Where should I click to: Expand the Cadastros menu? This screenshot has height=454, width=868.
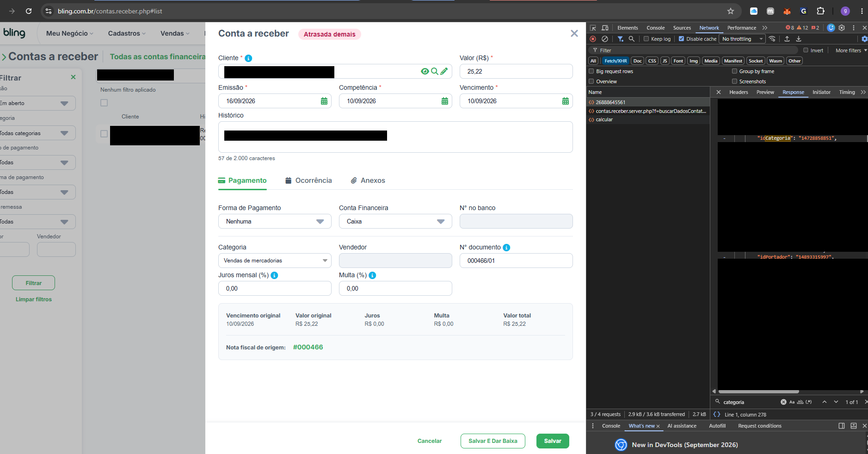127,33
